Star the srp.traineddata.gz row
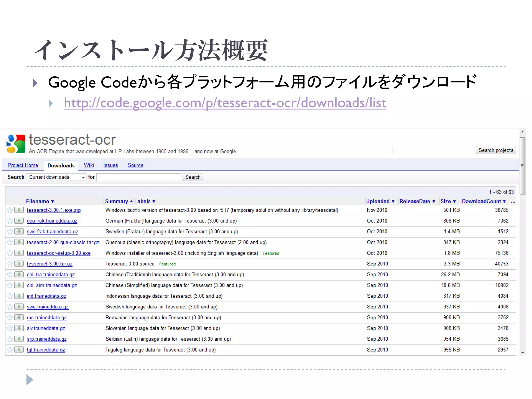Screen dimensions: 532x399 10,339
